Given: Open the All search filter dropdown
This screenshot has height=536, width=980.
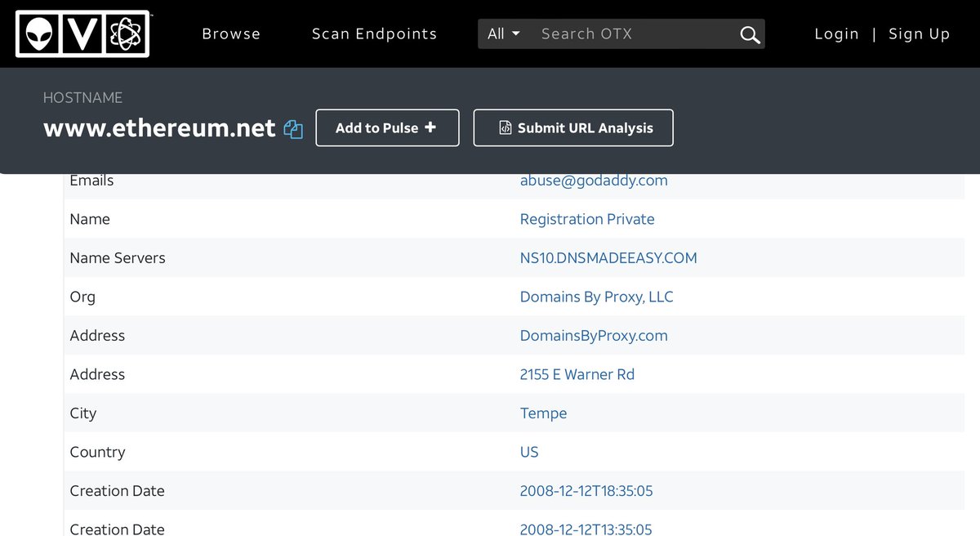Looking at the screenshot, I should (503, 34).
